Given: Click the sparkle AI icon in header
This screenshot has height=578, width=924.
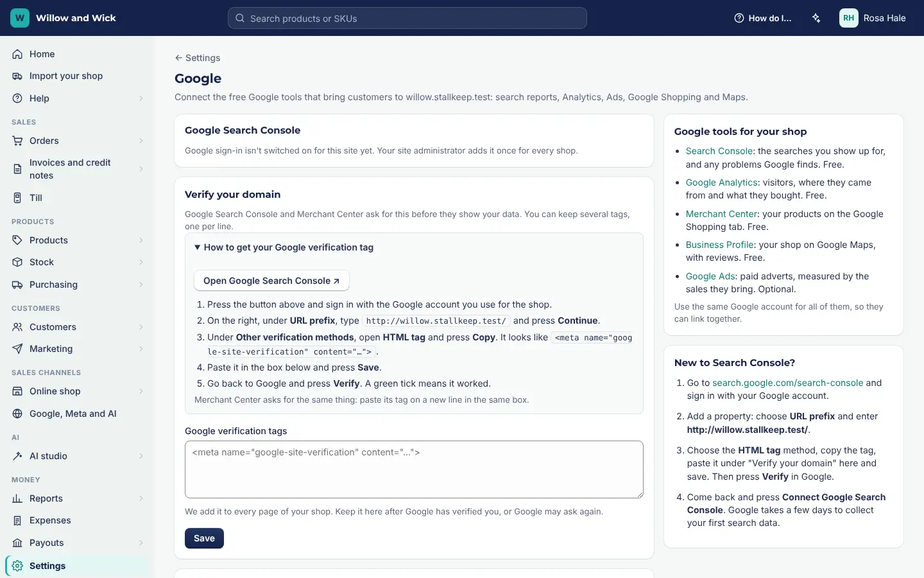Looking at the screenshot, I should click(816, 18).
